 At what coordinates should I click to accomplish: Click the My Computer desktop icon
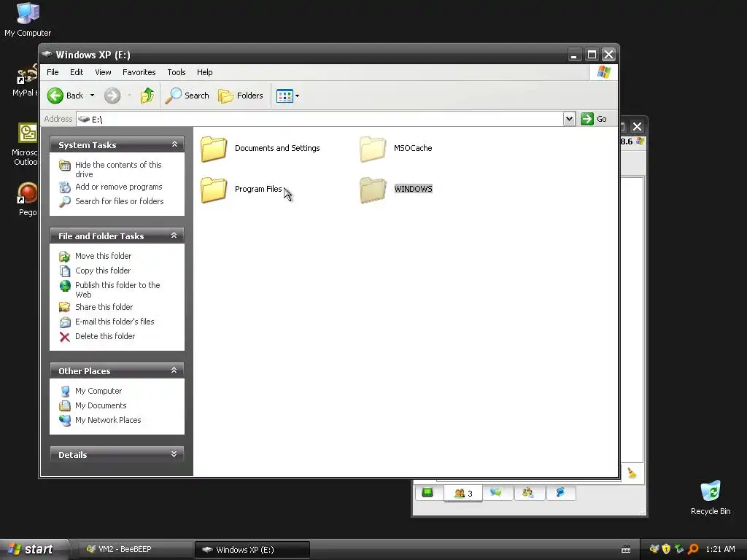28,20
